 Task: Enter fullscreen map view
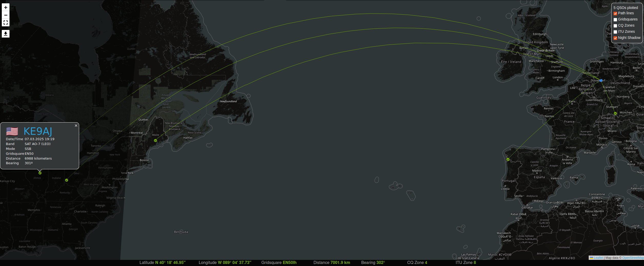pyautogui.click(x=6, y=23)
